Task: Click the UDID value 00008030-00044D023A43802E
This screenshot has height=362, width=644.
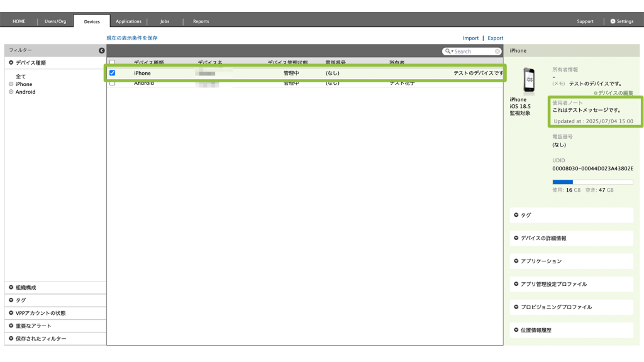Action: click(x=592, y=168)
